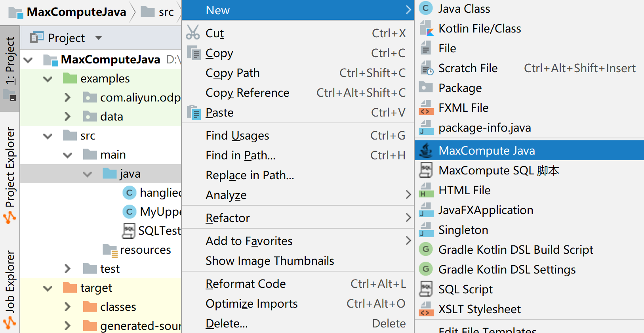Click the resources folder icon
The height and width of the screenshot is (333, 644).
[x=110, y=250]
